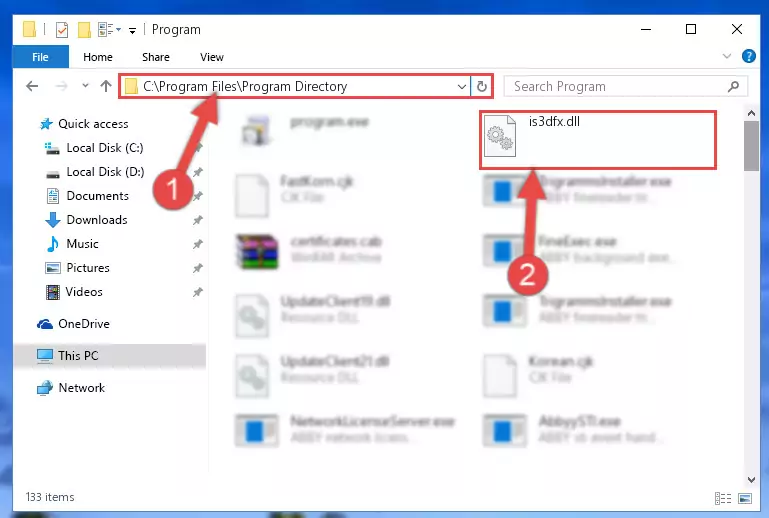Image resolution: width=769 pixels, height=518 pixels.
Task: Open Documents in navigation pane
Action: [x=98, y=196]
